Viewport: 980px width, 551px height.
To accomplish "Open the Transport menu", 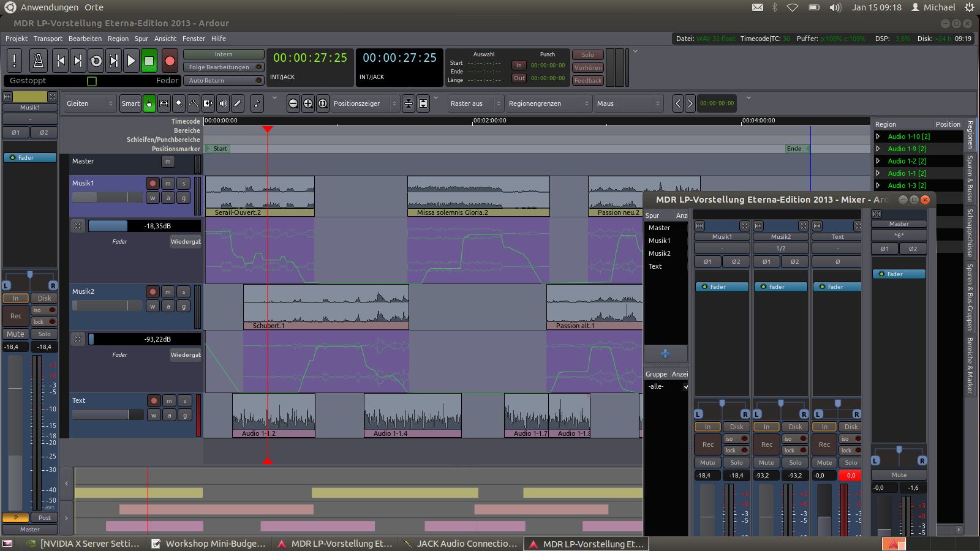I will click(48, 39).
